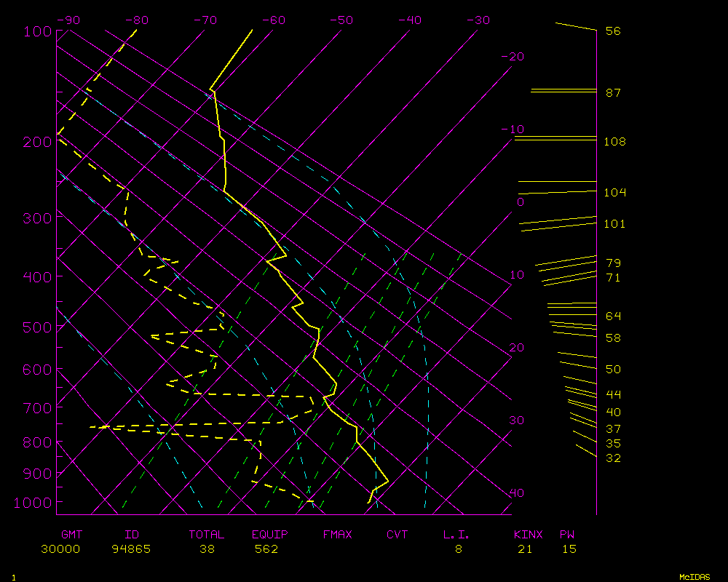Click the yellow 32 wind speed label
The width and height of the screenshot is (728, 582).
click(x=612, y=458)
